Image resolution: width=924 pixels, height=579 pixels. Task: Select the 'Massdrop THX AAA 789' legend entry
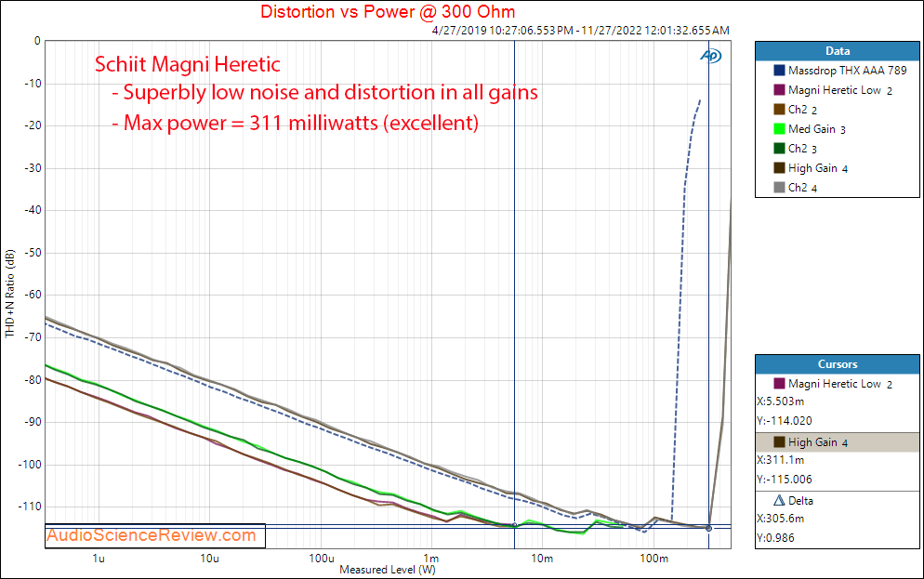pyautogui.click(x=839, y=70)
